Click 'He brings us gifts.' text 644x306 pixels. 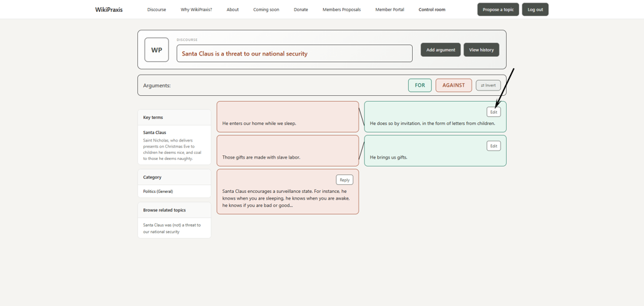pyautogui.click(x=388, y=157)
